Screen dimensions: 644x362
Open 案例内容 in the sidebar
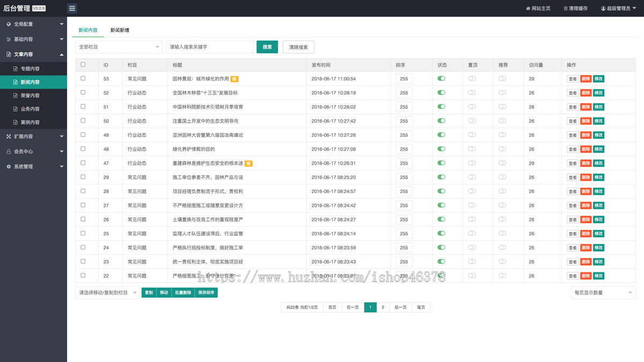coord(33,122)
